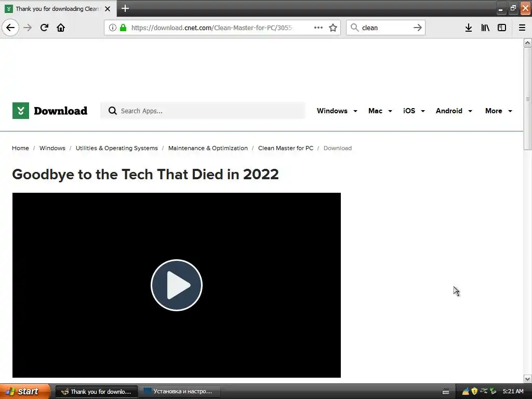532x399 pixels.
Task: Focus the Search Apps input
Action: pyautogui.click(x=203, y=111)
